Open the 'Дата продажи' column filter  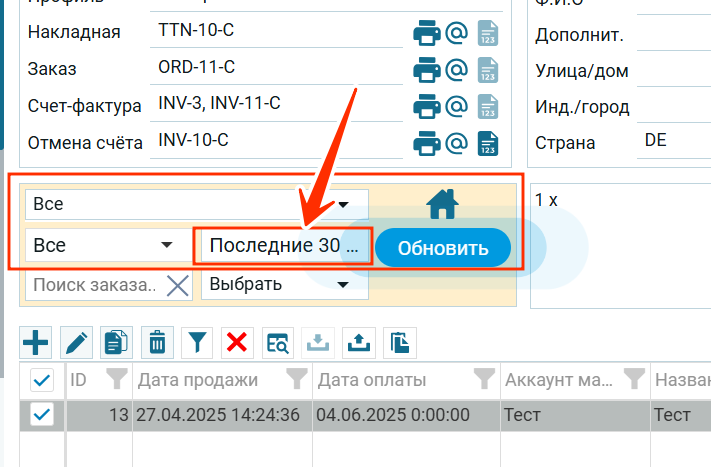click(296, 379)
